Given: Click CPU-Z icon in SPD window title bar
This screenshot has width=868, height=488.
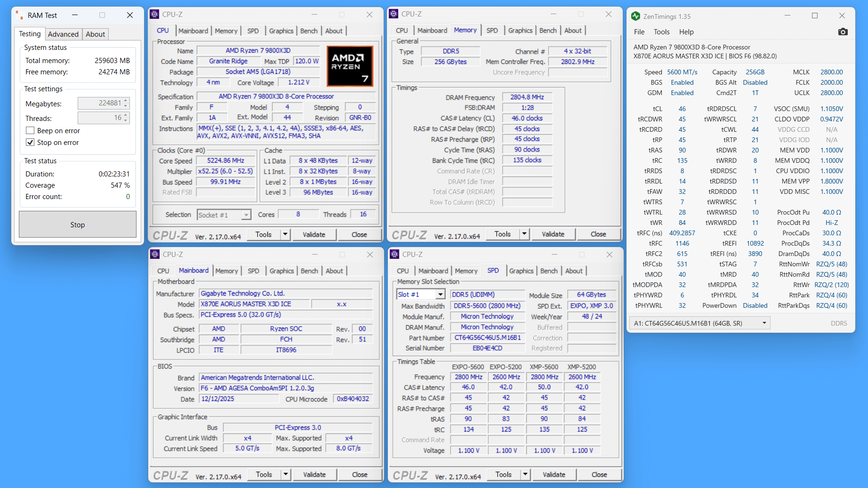Looking at the screenshot, I should 394,255.
